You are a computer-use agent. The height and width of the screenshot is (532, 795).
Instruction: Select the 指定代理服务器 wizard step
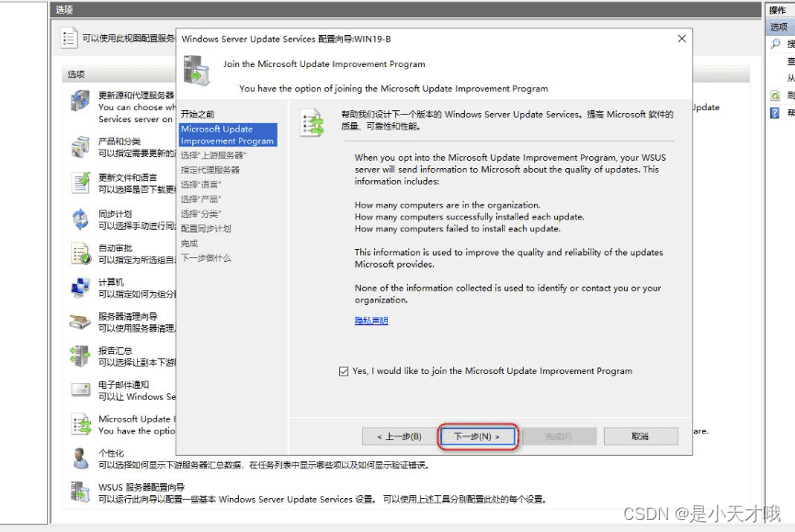210,170
